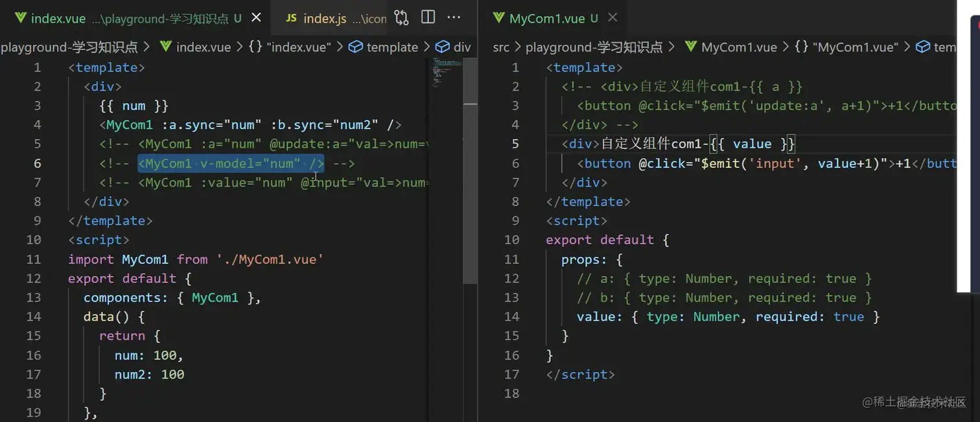
Task: Click 'value: { type: Number' line
Action: (729, 316)
